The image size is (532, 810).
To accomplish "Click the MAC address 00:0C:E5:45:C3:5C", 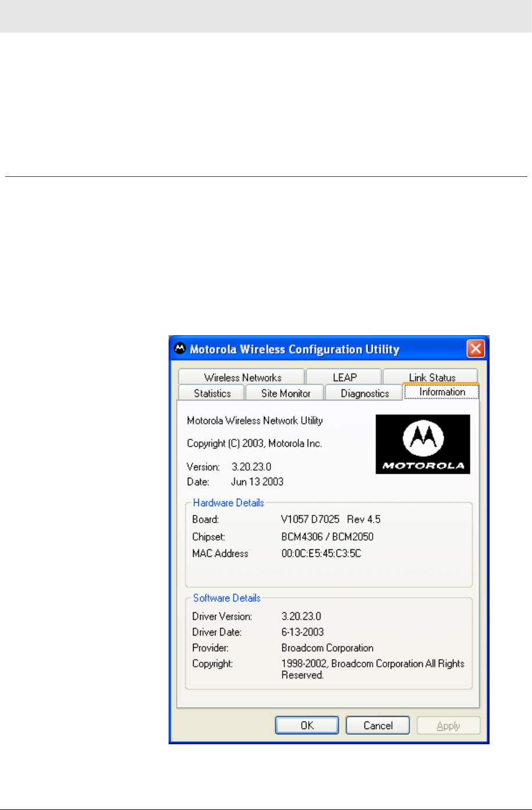I will tap(321, 553).
